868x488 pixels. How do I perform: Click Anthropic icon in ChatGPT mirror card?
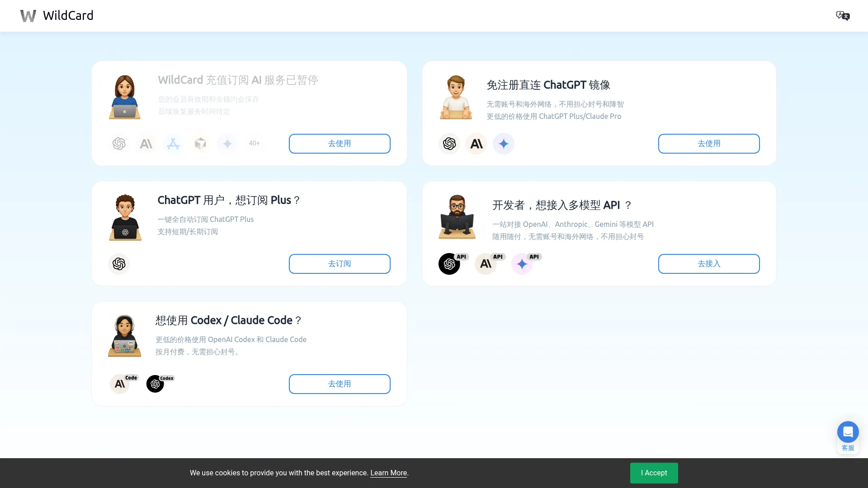coord(476,144)
